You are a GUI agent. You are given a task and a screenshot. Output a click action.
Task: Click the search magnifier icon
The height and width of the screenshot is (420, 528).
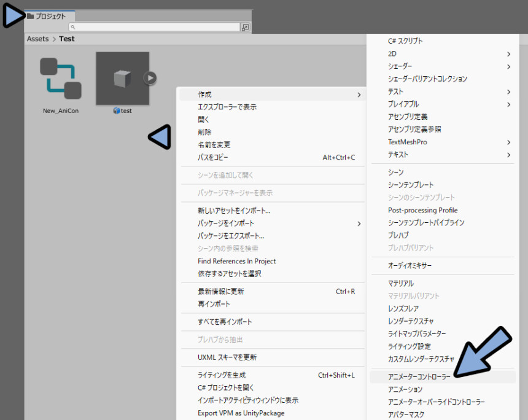click(73, 27)
